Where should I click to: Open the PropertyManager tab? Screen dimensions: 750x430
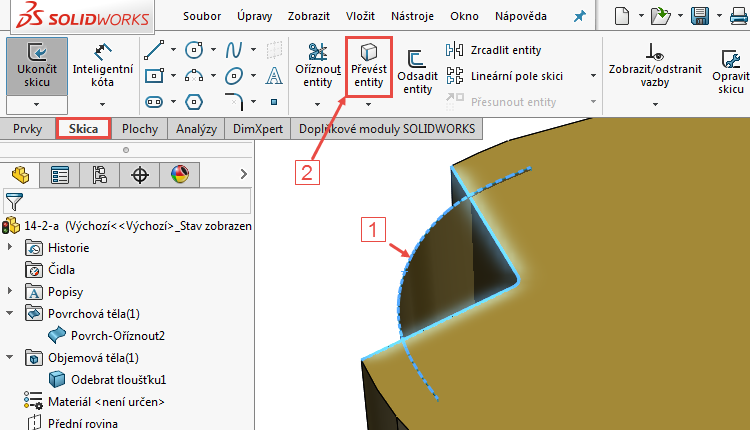tap(60, 175)
